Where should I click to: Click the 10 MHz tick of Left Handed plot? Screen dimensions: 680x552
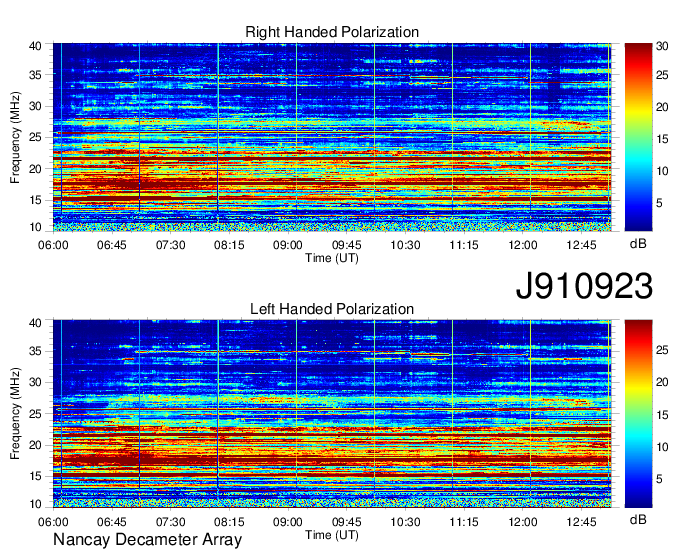[35, 503]
